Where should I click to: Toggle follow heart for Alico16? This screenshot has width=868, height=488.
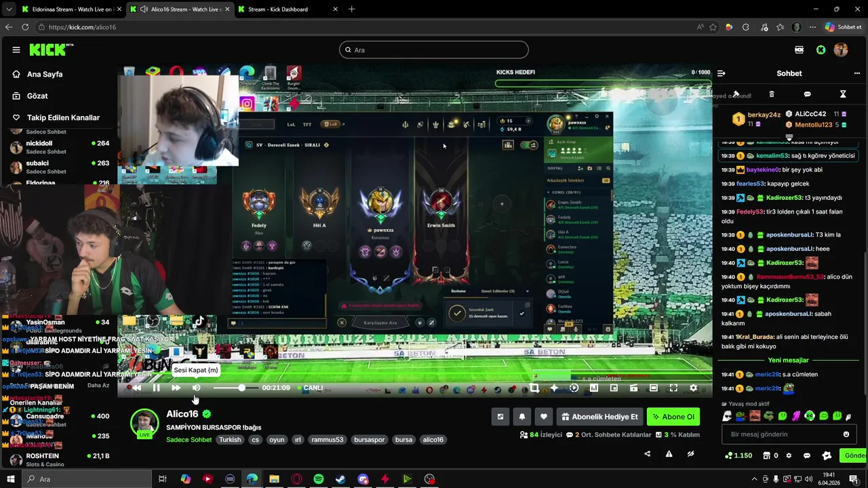click(x=543, y=417)
